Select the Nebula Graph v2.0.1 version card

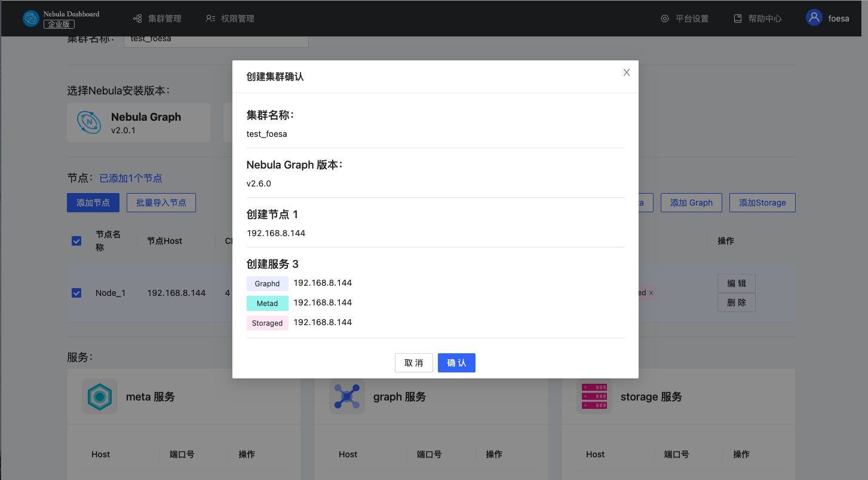click(x=139, y=123)
